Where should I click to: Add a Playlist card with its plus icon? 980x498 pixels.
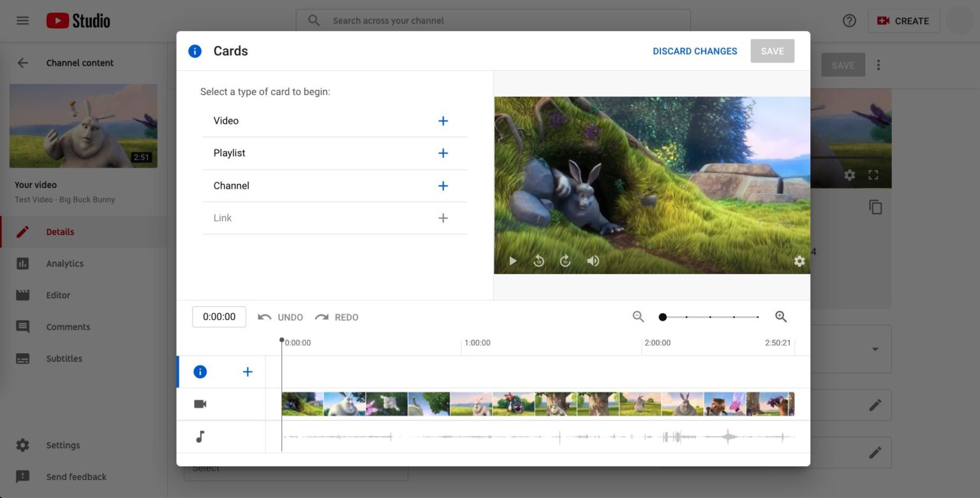coord(443,153)
